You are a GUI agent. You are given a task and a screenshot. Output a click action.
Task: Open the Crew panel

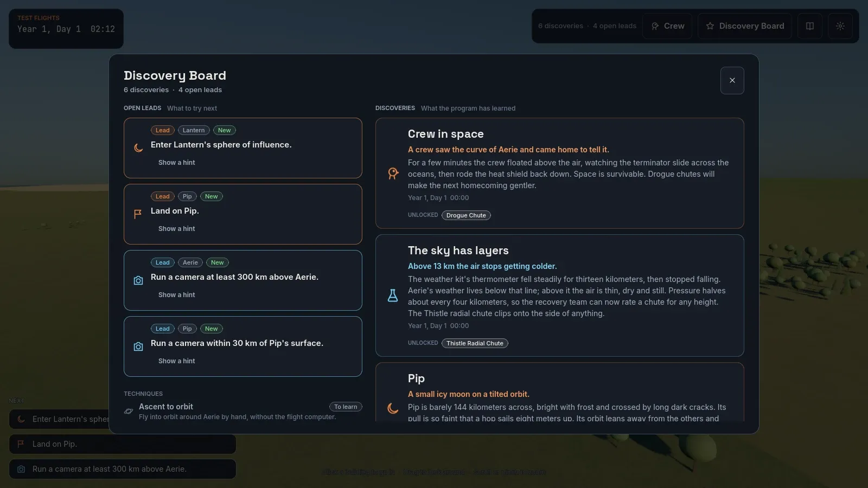[x=667, y=26]
